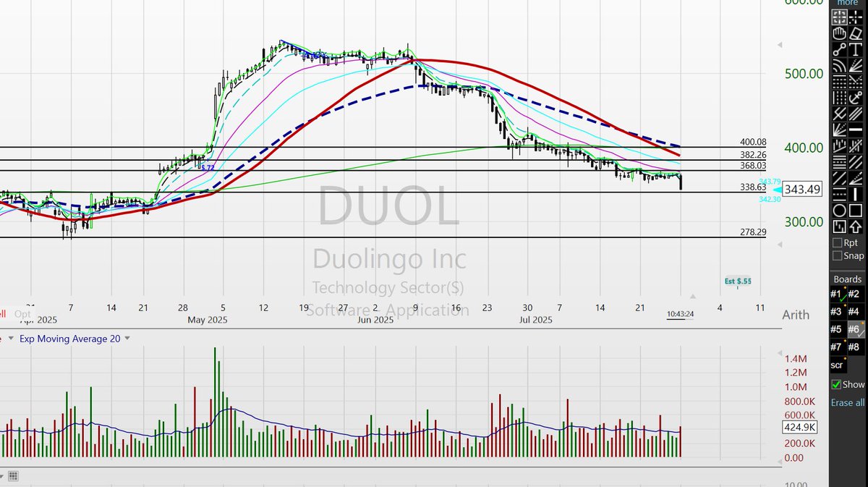This screenshot has width=868, height=487.
Task: Select the dashed arrow line tool
Action: (x=856, y=179)
